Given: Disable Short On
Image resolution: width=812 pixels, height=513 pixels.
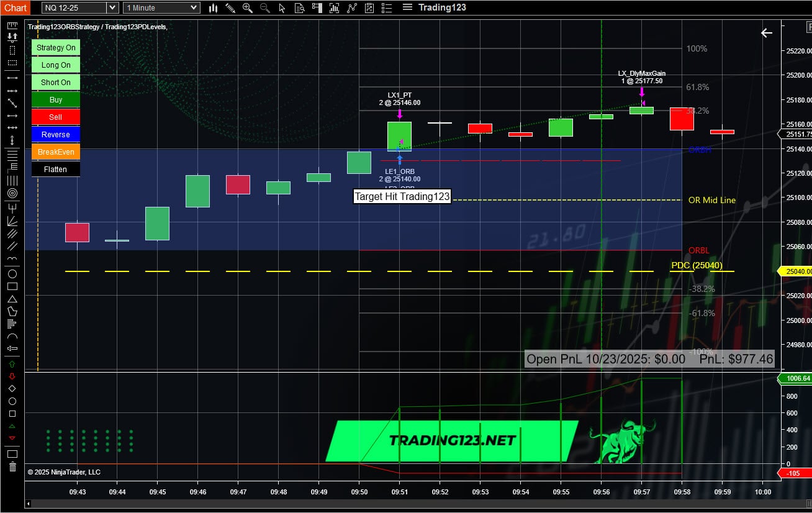Looking at the screenshot, I should [55, 82].
